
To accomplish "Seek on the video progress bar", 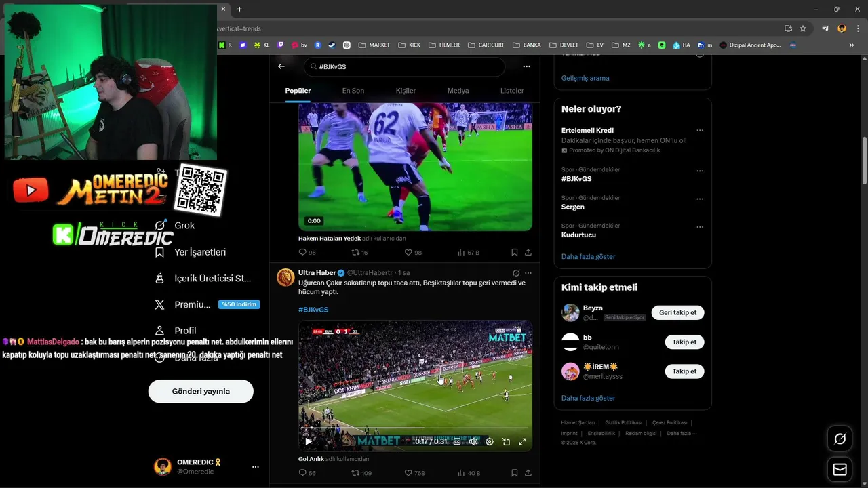I will tap(415, 428).
